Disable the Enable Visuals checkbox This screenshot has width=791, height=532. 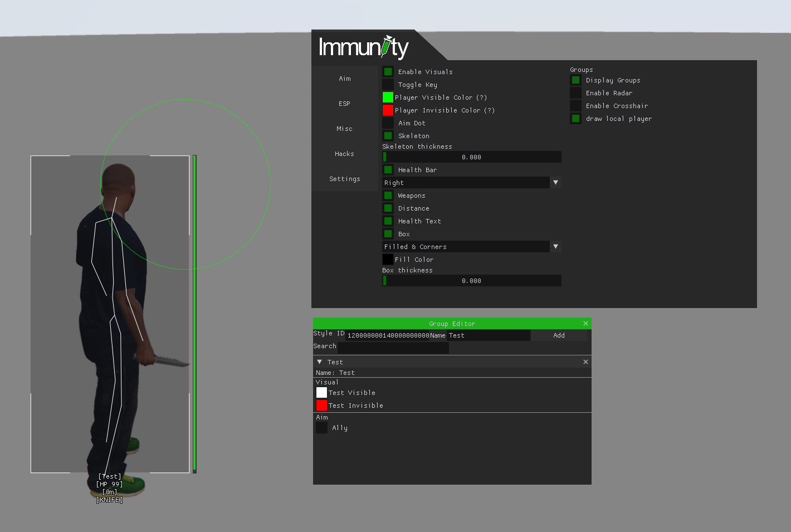pos(388,72)
